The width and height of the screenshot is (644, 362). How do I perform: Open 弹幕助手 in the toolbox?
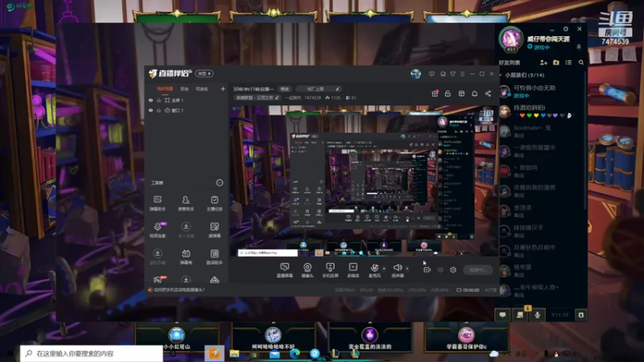[157, 204]
